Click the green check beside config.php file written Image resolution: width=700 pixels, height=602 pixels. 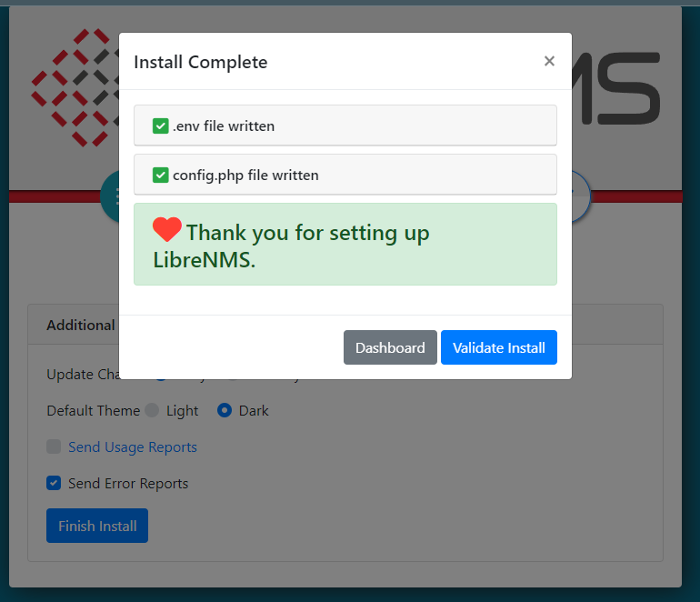[161, 176]
